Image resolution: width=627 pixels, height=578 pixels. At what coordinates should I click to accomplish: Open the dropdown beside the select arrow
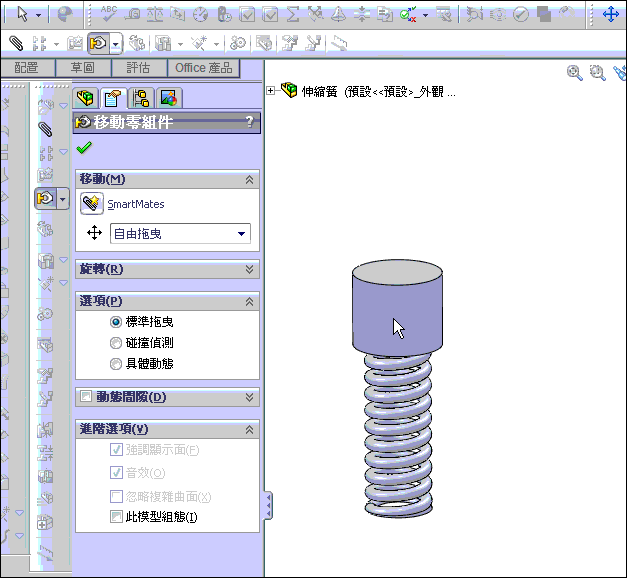38,16
